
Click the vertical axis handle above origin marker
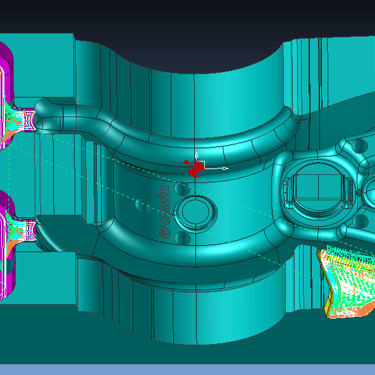(197, 154)
